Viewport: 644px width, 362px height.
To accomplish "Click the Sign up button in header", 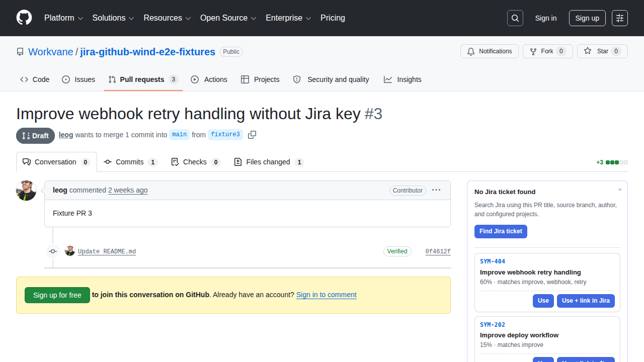I will pyautogui.click(x=587, y=18).
